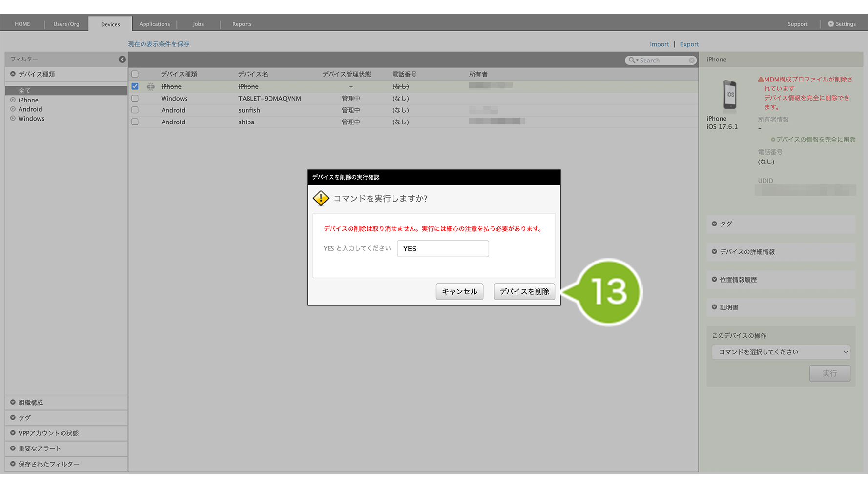Toggle the select-all devices checkbox
This screenshot has width=868, height=488.
point(135,74)
